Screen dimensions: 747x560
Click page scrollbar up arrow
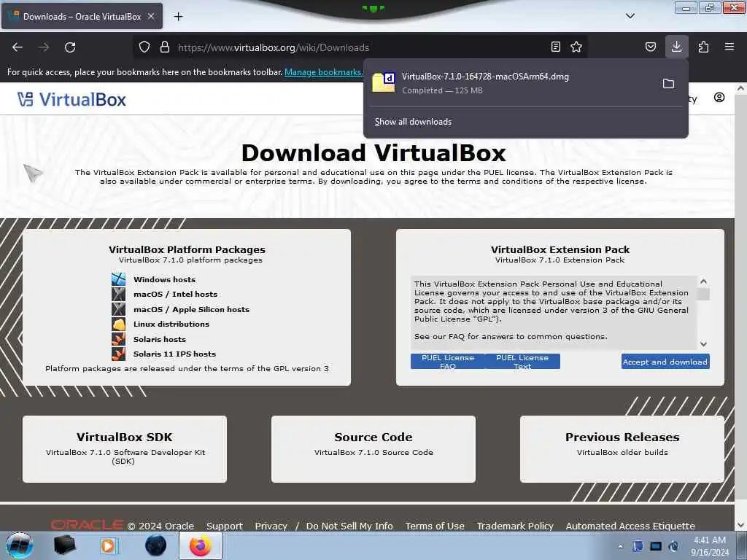pyautogui.click(x=740, y=88)
